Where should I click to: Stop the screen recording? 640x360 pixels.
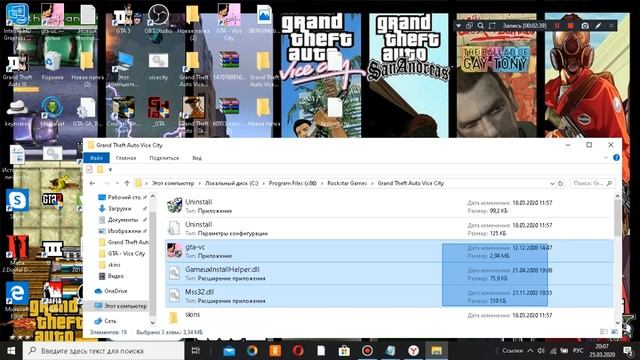click(571, 26)
